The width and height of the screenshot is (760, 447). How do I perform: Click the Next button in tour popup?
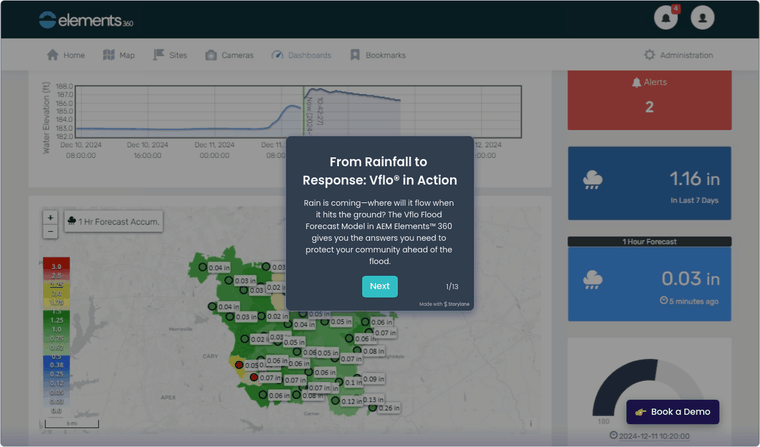(x=380, y=287)
